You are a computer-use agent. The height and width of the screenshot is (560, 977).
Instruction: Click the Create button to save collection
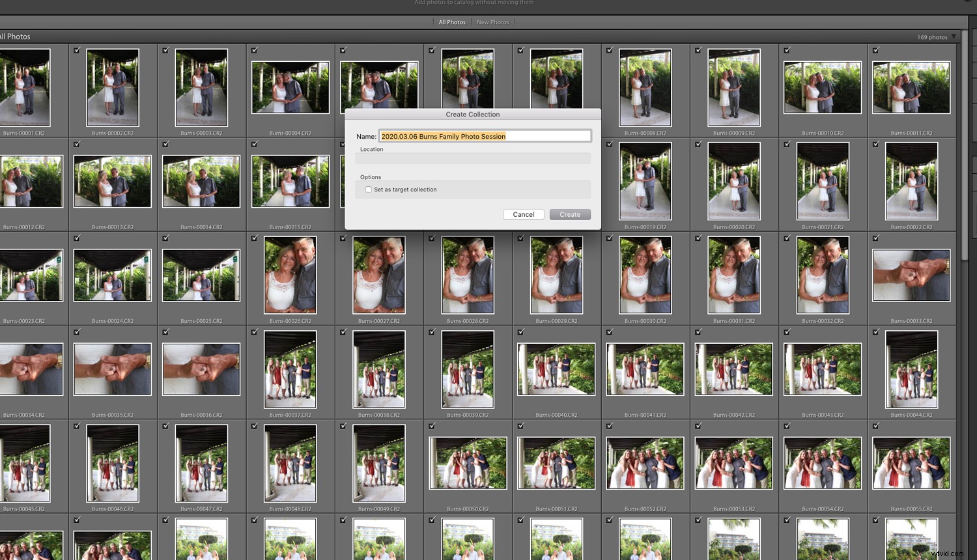pyautogui.click(x=569, y=214)
